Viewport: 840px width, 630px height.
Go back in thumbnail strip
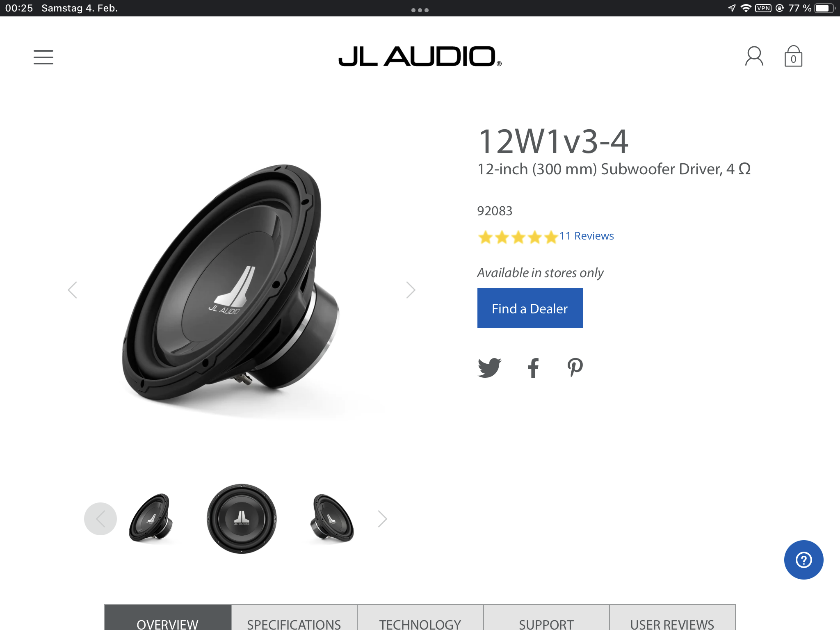[x=100, y=519]
